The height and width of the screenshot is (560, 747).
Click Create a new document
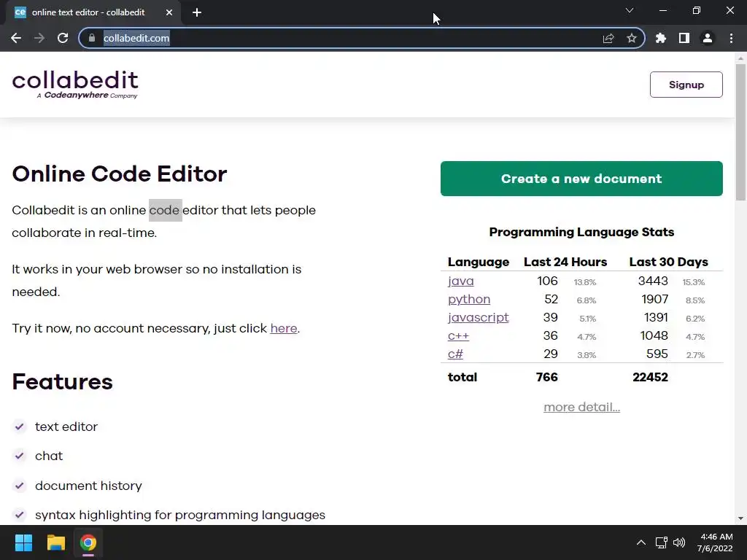[581, 179]
